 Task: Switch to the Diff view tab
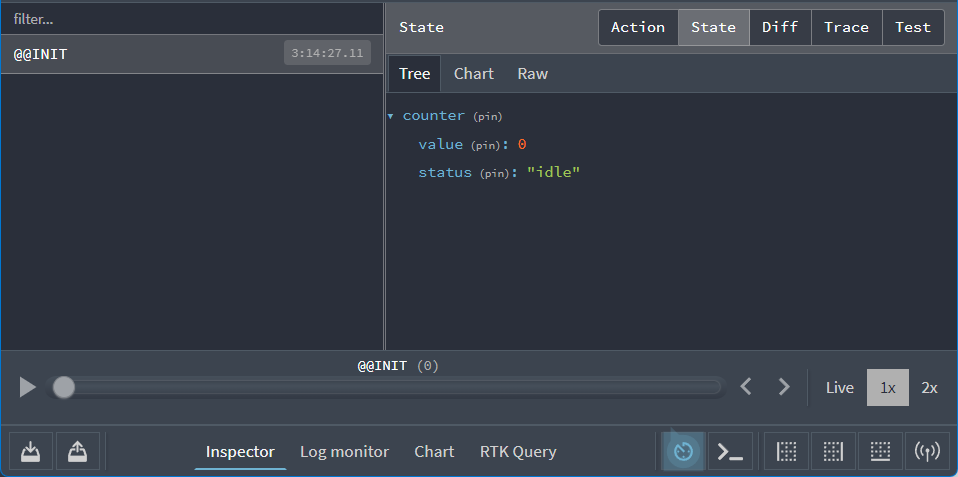(780, 27)
